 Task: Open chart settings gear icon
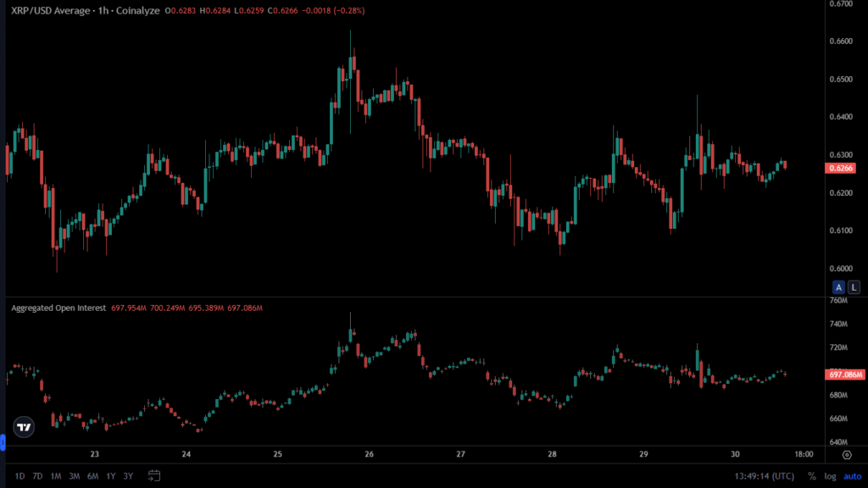847,455
